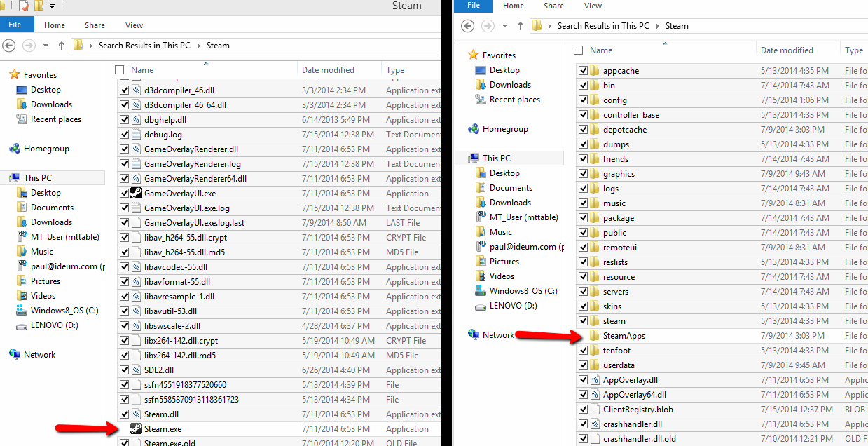Click the Up arrow in left window
Viewport: 868px width, 446px height.
tap(62, 46)
